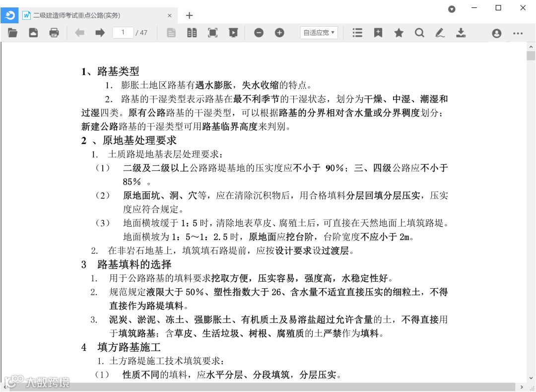The height and width of the screenshot is (392, 536).
Task: Click the 85% value text
Action: (132, 182)
